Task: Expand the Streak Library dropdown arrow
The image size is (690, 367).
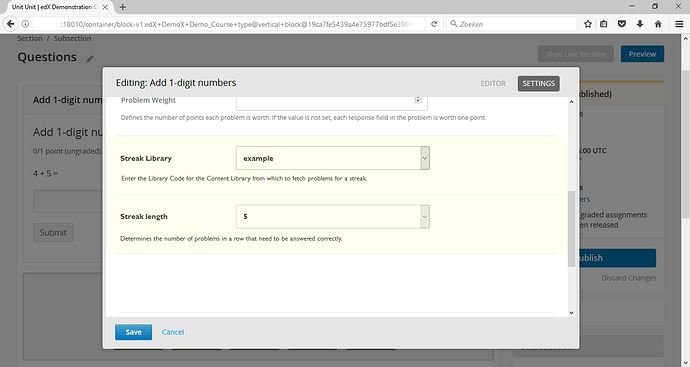Action: (x=425, y=158)
